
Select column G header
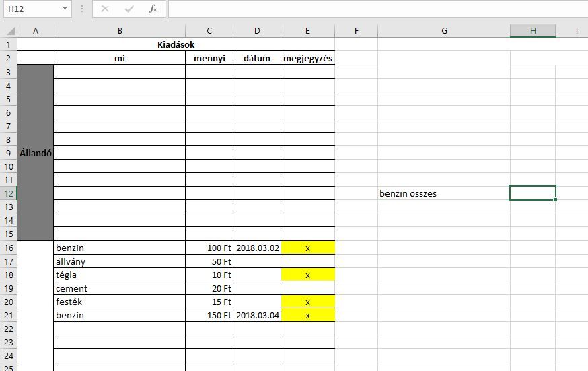[444, 31]
